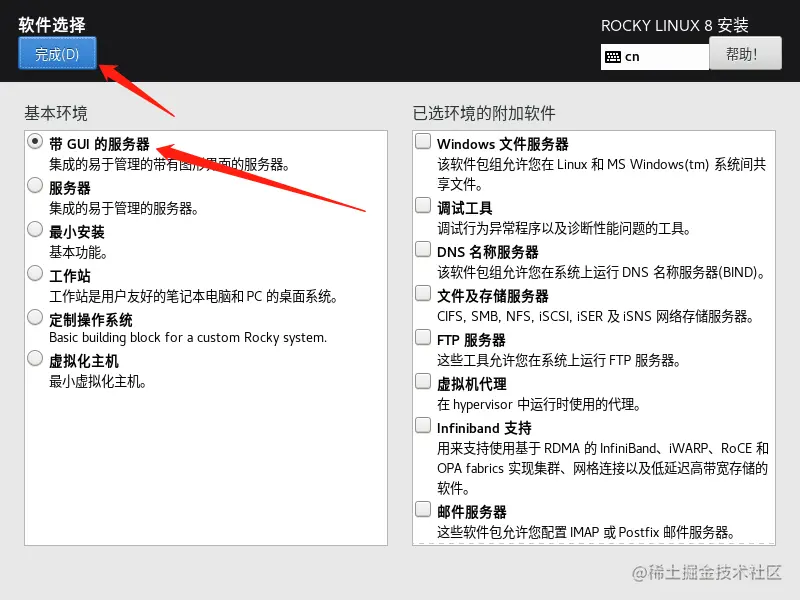800x600 pixels.
Task: Click the description 最小虚拟化主机。
Action: [x=98, y=382]
